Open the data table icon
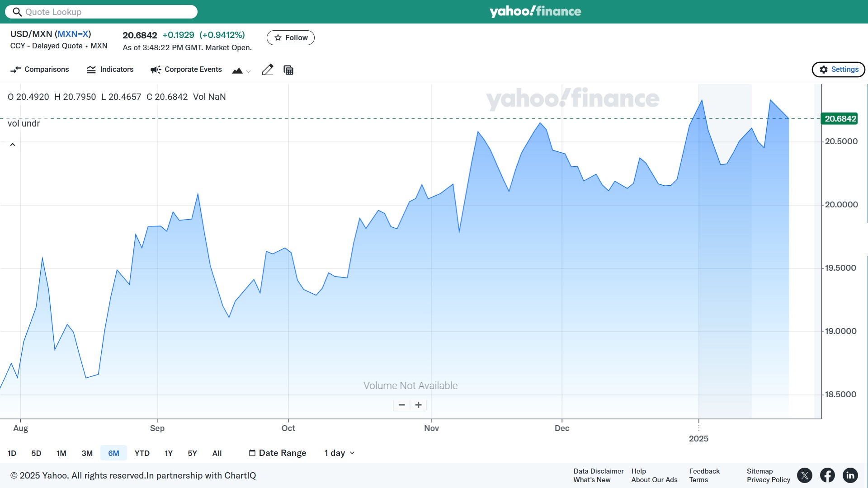Viewport: 868px width, 488px height. click(288, 70)
